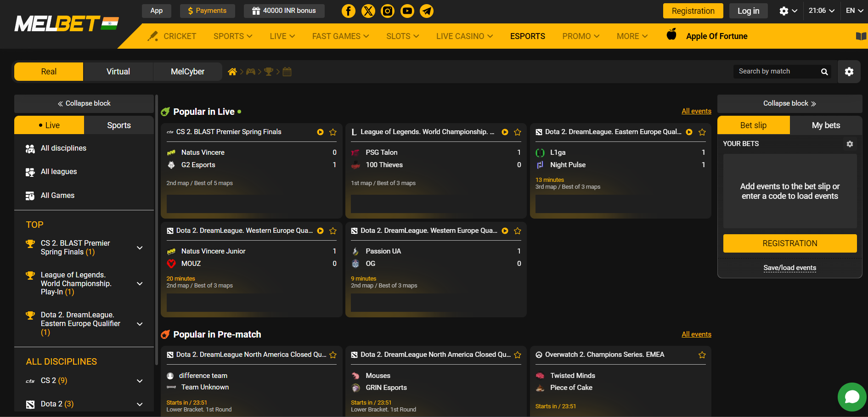Expand the CS 2 discipline list

pos(139,381)
